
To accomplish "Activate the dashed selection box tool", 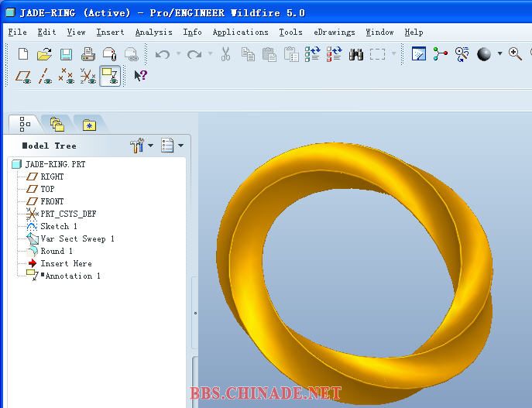I will 378,54.
